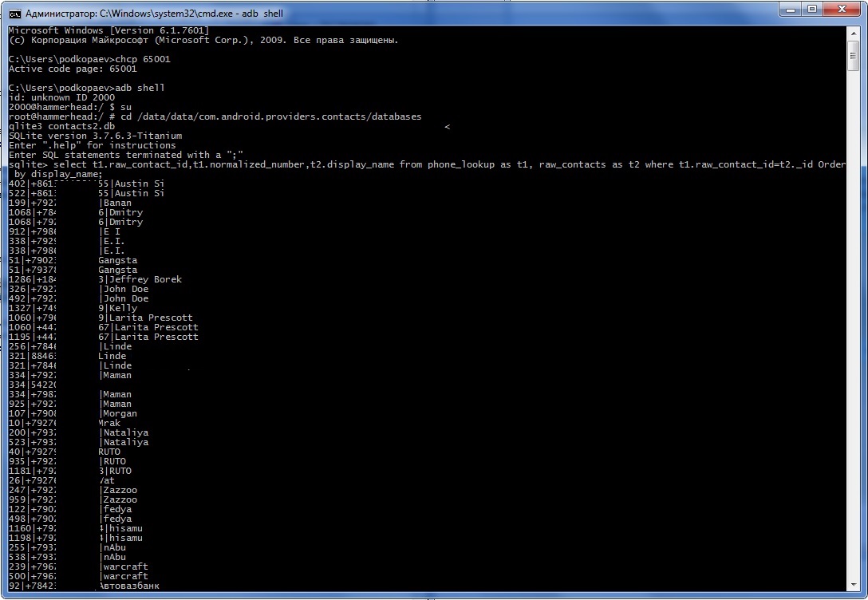The height and width of the screenshot is (600, 868).
Task: Click the scrollbar down arrow
Action: click(x=853, y=585)
